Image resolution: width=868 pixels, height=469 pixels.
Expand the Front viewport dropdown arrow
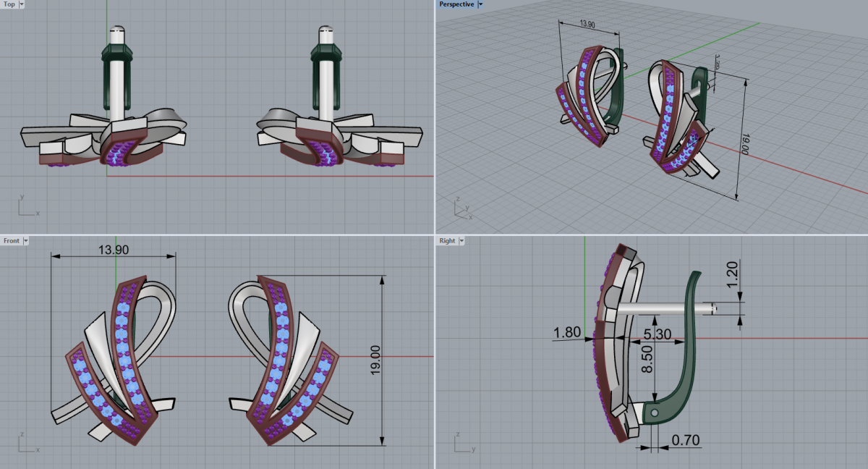point(26,240)
